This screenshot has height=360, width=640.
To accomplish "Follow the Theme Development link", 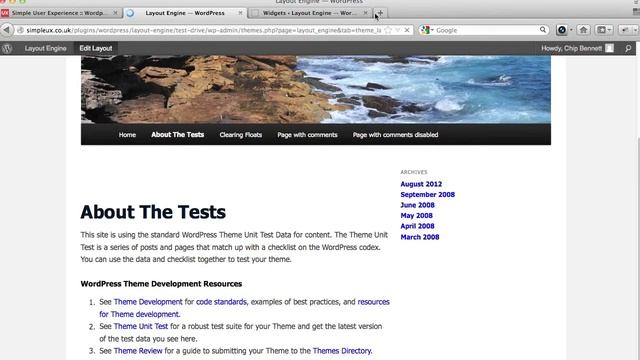I will pyautogui.click(x=148, y=302).
